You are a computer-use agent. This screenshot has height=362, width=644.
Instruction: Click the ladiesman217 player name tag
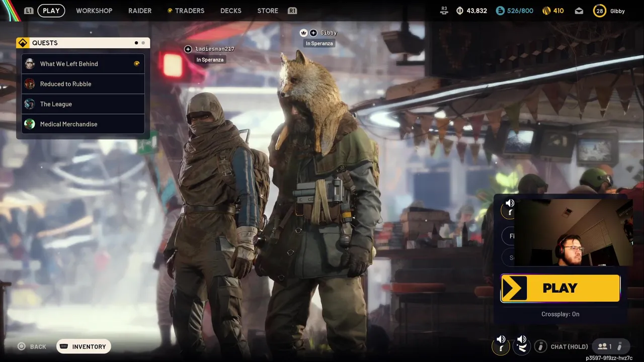click(x=215, y=49)
